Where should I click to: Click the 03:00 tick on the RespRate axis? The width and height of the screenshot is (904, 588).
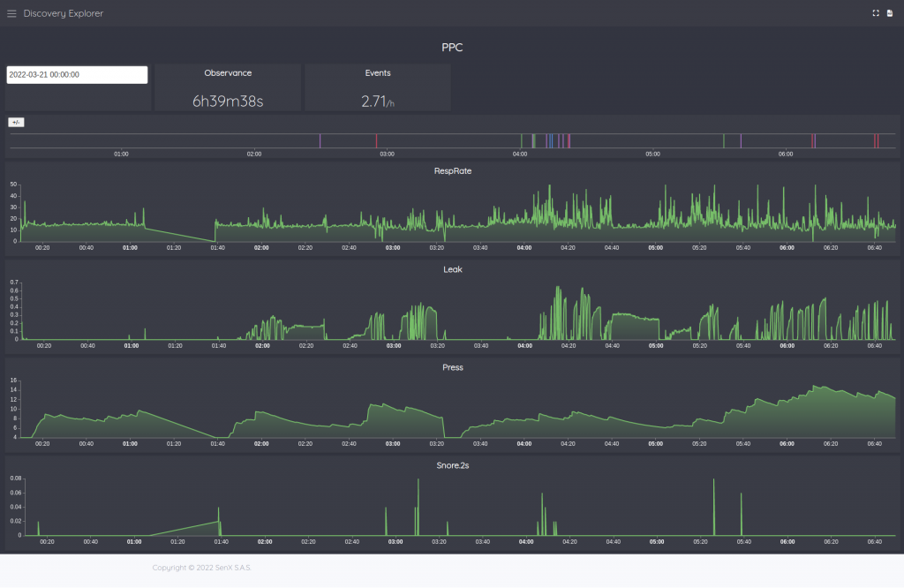tap(393, 248)
